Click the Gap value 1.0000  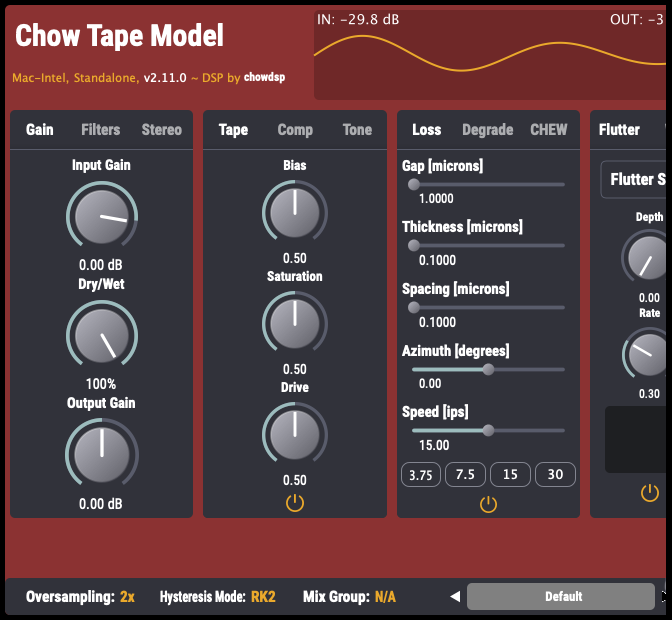(x=436, y=198)
